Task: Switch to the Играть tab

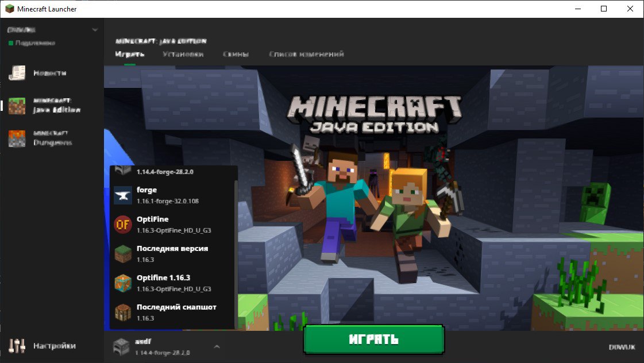Action: pos(130,54)
